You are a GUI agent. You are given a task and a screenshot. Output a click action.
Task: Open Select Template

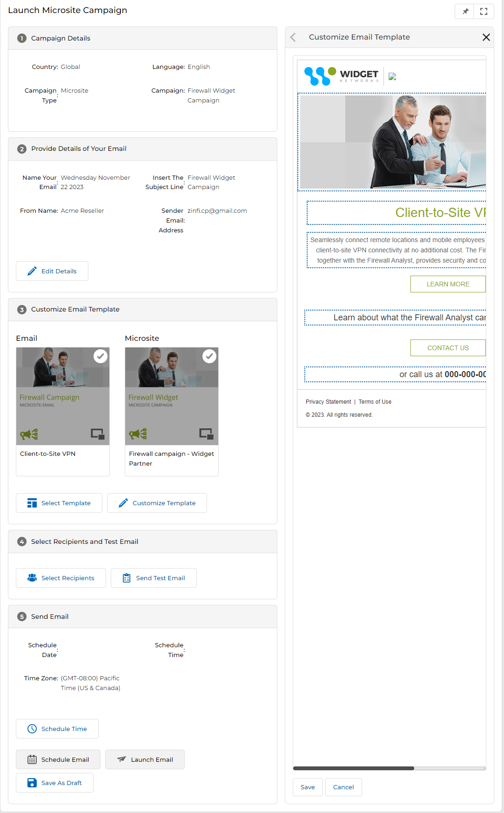tap(59, 503)
